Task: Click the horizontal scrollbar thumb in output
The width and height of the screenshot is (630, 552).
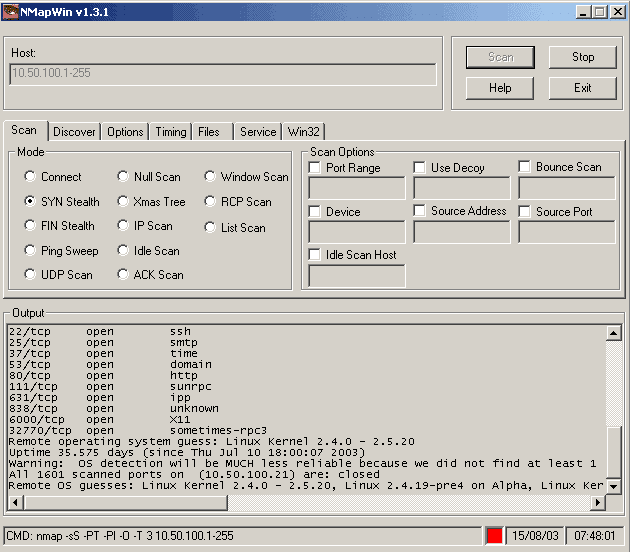Action: coord(125,502)
